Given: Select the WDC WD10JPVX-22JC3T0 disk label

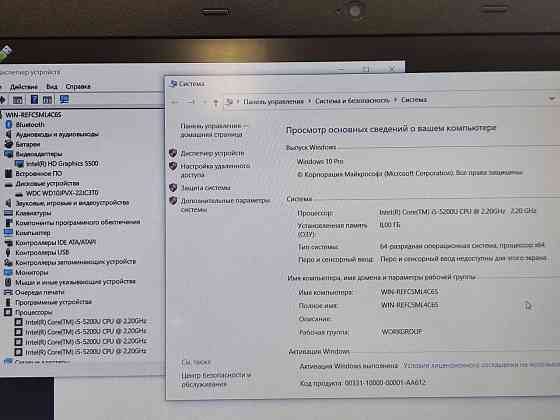Looking at the screenshot, I should coord(62,193).
